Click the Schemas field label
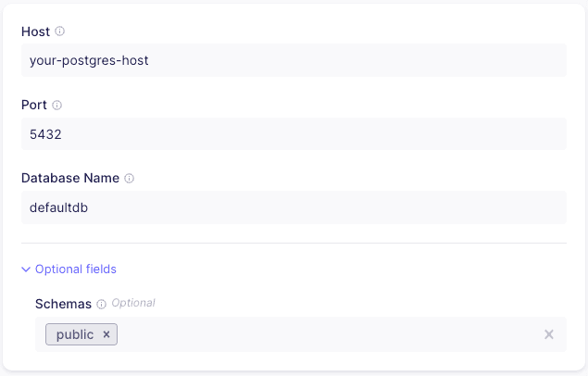588x376 pixels. click(63, 304)
